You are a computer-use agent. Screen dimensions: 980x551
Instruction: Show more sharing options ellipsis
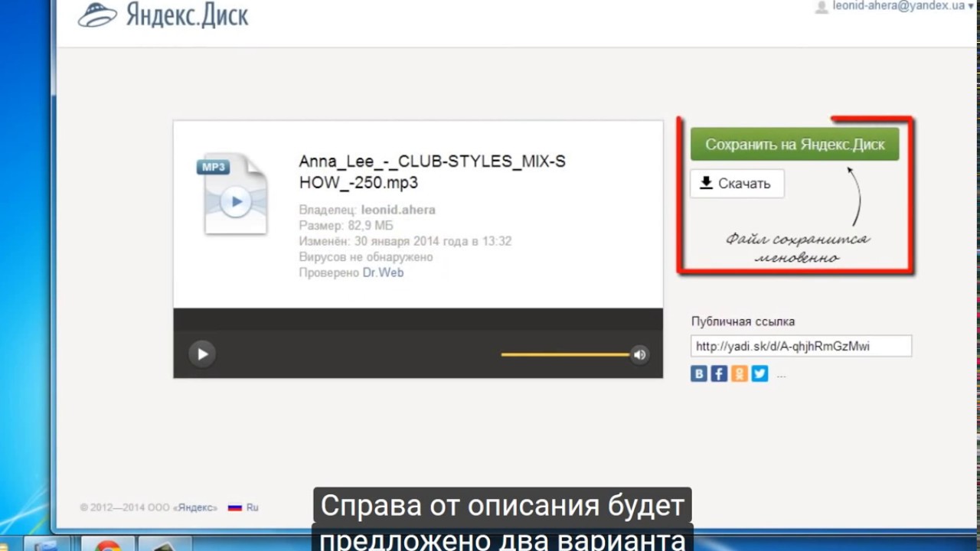(781, 376)
